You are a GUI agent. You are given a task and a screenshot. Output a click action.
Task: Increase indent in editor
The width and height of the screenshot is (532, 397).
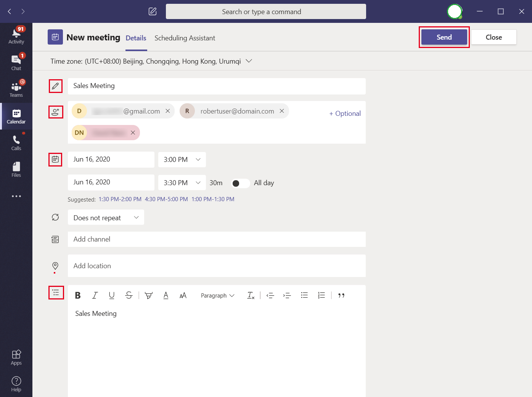(x=287, y=295)
